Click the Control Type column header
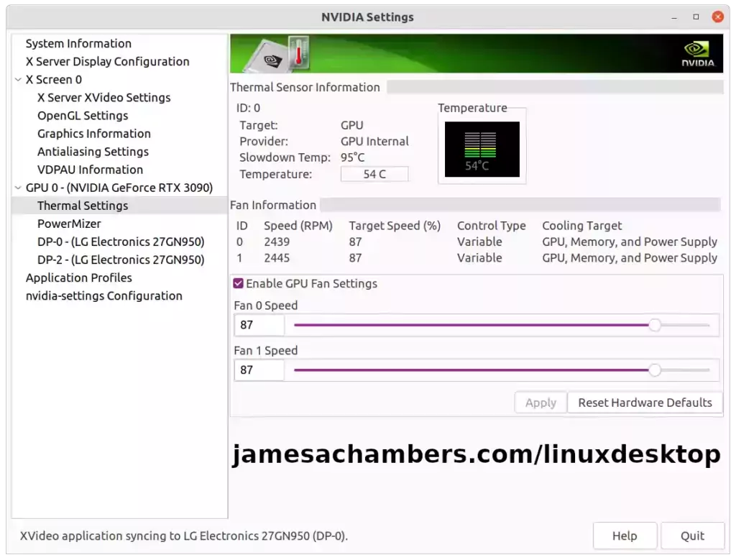The height and width of the screenshot is (560, 736). (x=492, y=226)
